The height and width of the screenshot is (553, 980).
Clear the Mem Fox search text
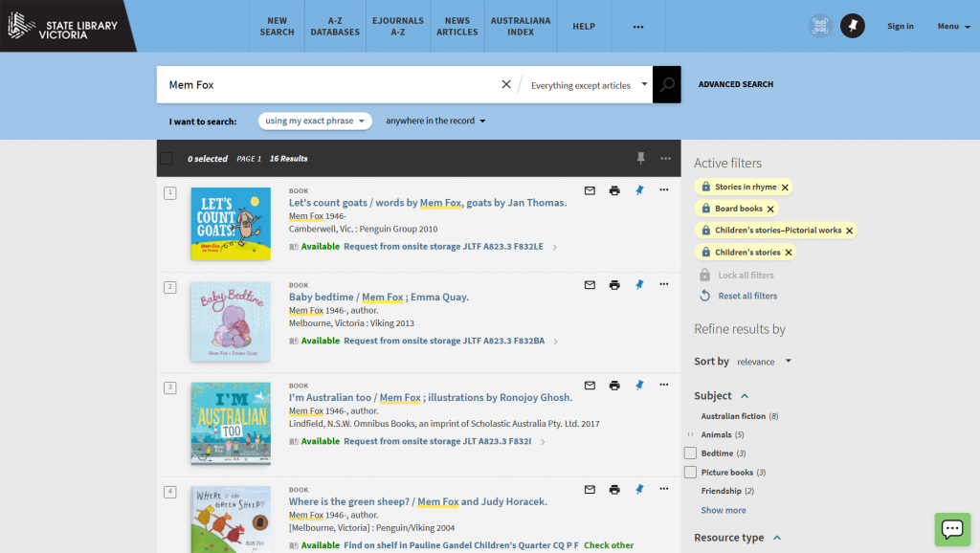pyautogui.click(x=506, y=84)
